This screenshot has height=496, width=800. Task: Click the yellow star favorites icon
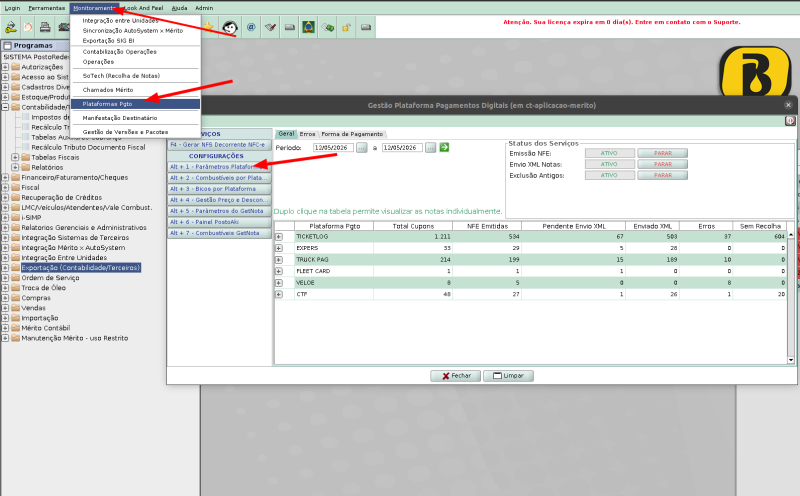click(208, 27)
